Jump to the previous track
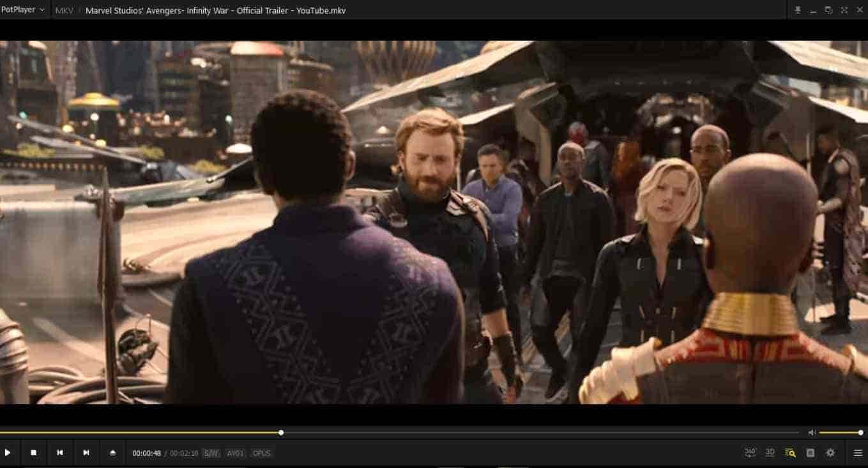This screenshot has width=868, height=468. [60, 453]
